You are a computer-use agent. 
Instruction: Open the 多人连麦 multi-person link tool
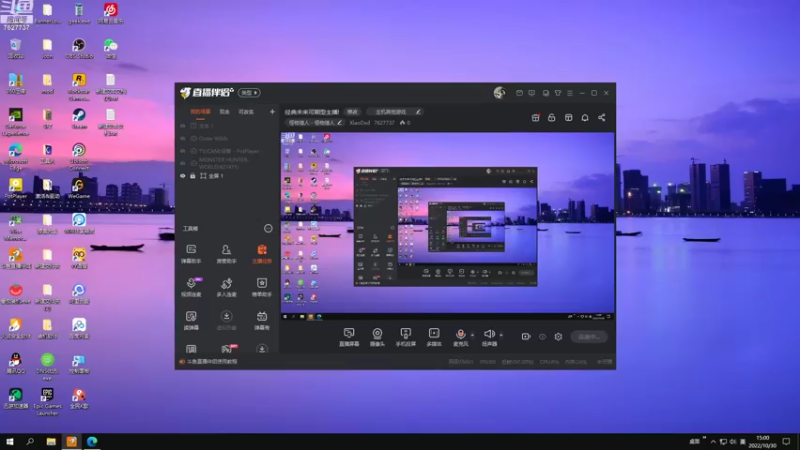226,287
